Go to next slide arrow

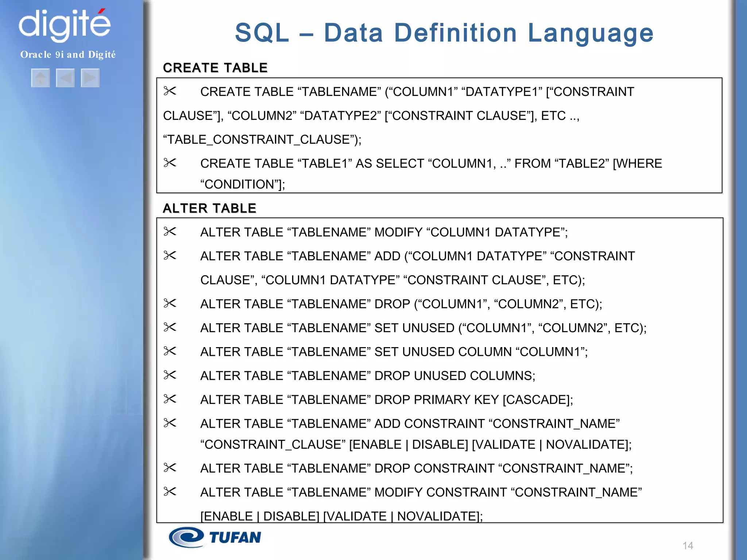[x=90, y=78]
